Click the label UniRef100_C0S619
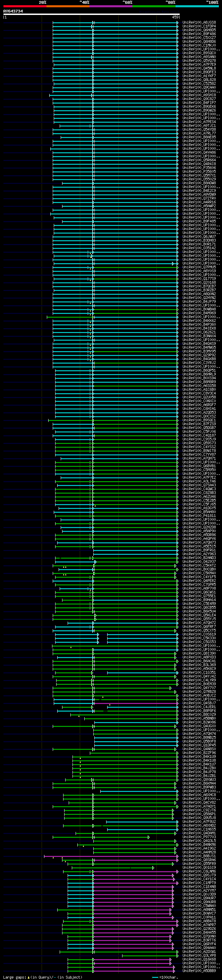 (x=199, y=634)
